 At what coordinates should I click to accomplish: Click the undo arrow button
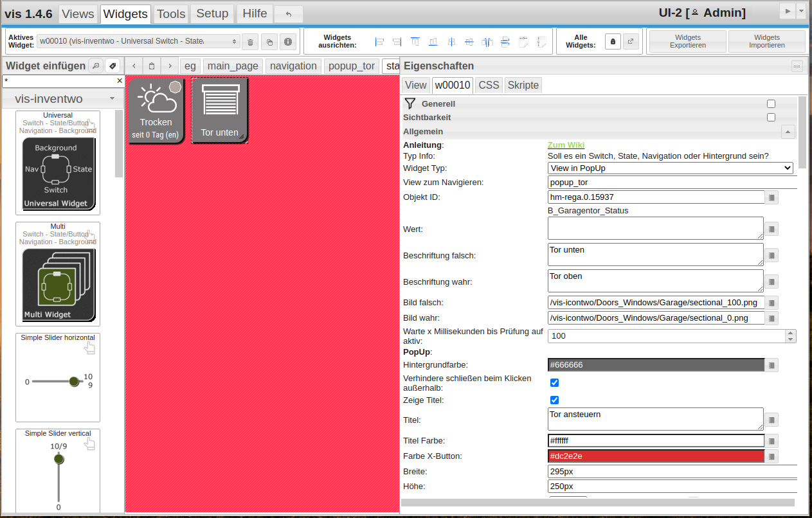coord(289,13)
